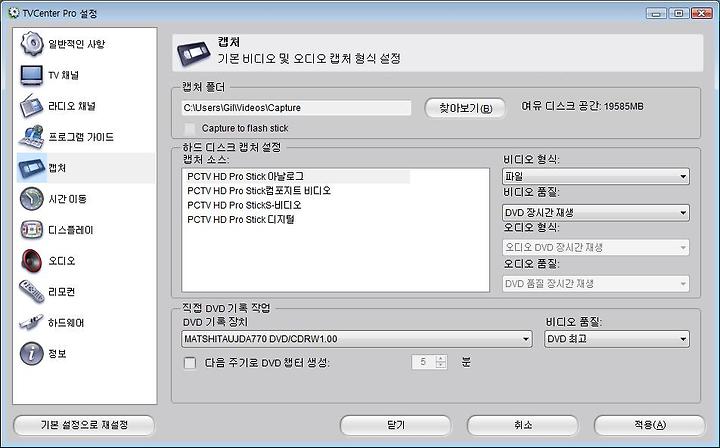Open the 시간 이동 clock icon
The image size is (720, 448).
point(32,199)
